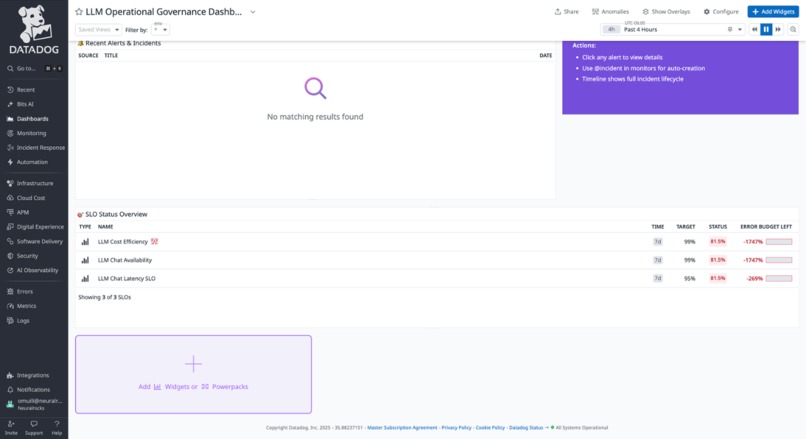Star the LLM Operational Governance dashboard
806x439 pixels.
tap(79, 12)
